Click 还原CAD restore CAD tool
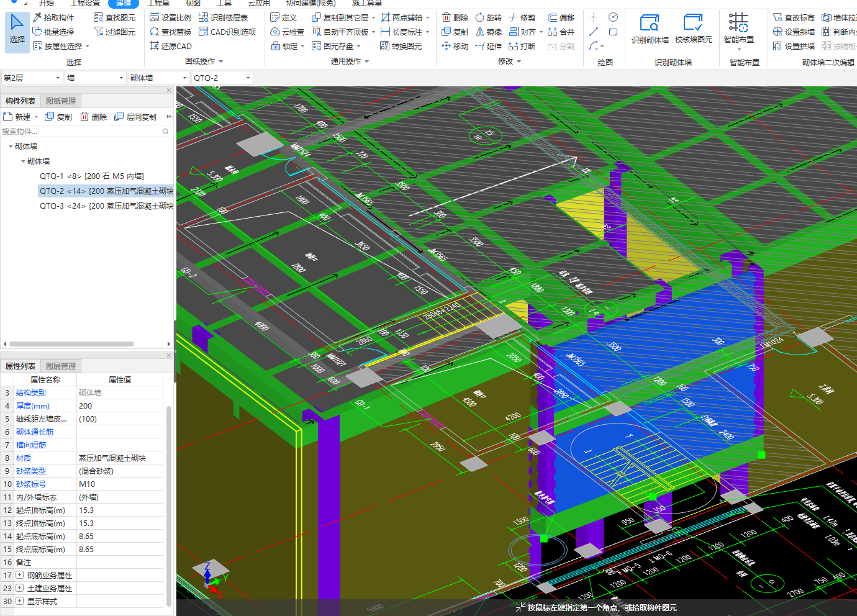This screenshot has height=616, width=857. pyautogui.click(x=170, y=46)
